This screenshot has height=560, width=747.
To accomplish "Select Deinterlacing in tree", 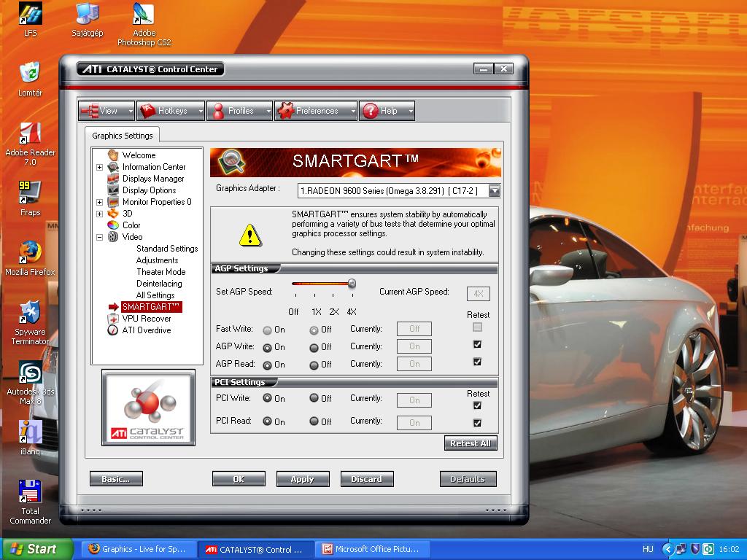I will tap(159, 284).
